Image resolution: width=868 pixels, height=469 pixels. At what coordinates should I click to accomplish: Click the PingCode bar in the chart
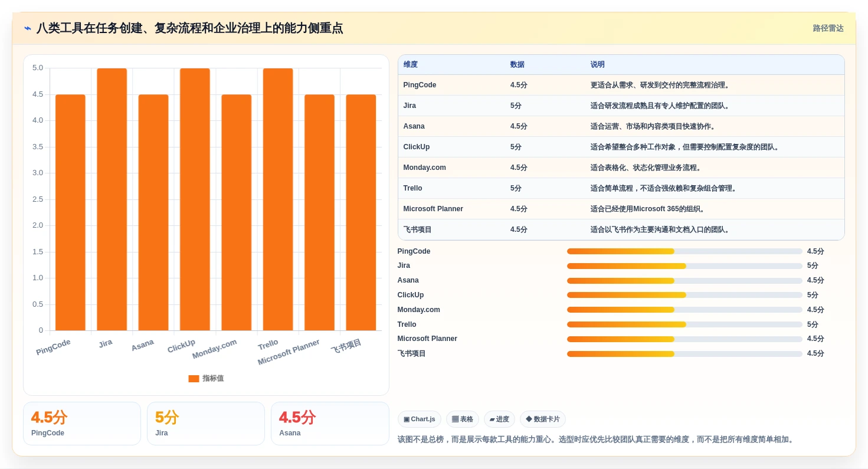point(70,212)
